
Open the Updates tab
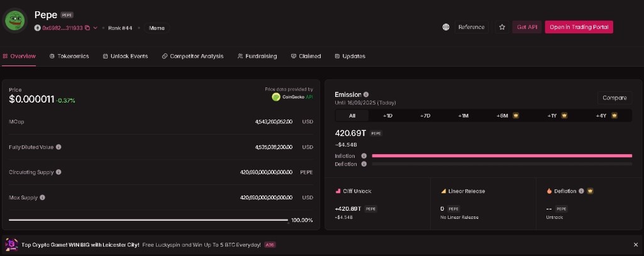click(350, 56)
